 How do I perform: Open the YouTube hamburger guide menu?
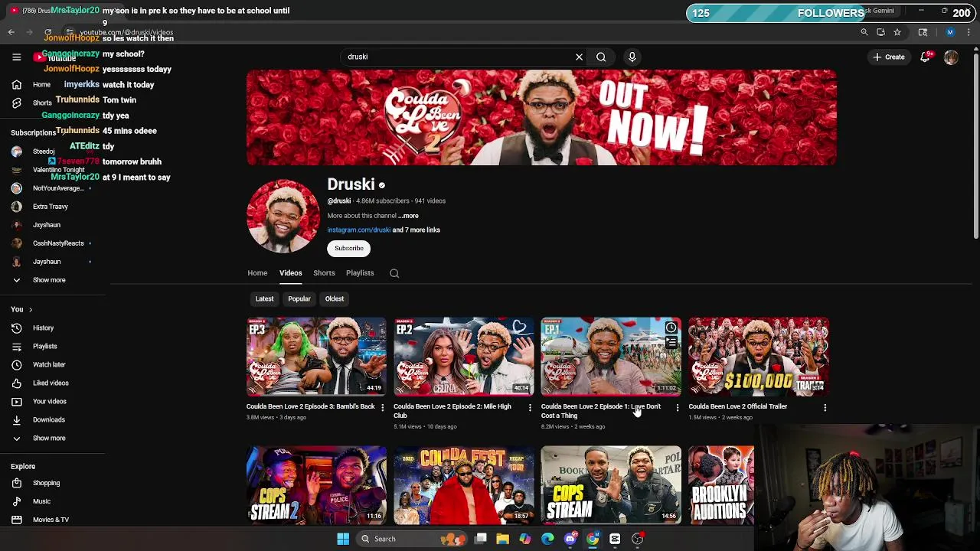pos(16,57)
